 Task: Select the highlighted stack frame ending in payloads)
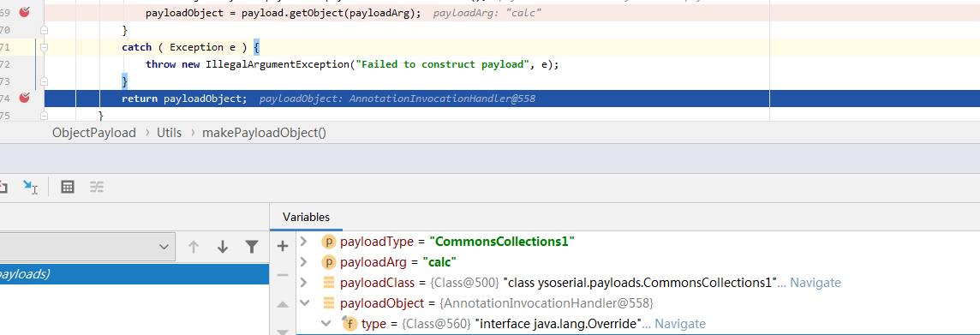coord(134,274)
